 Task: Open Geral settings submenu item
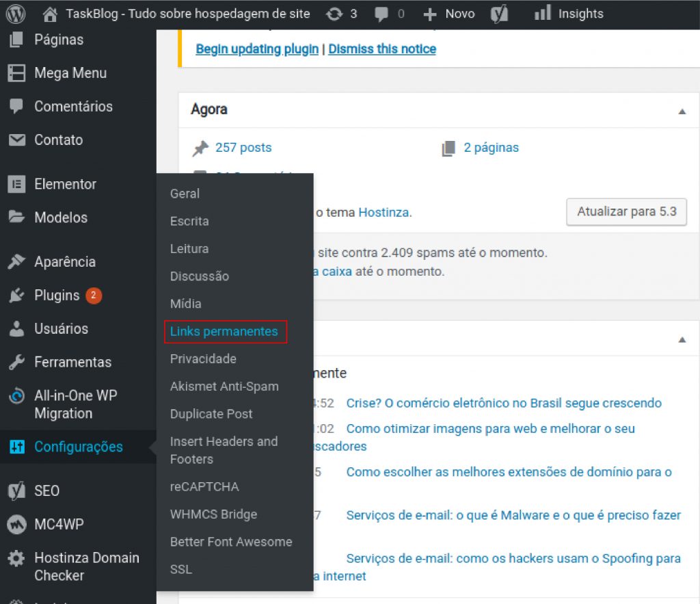point(185,194)
